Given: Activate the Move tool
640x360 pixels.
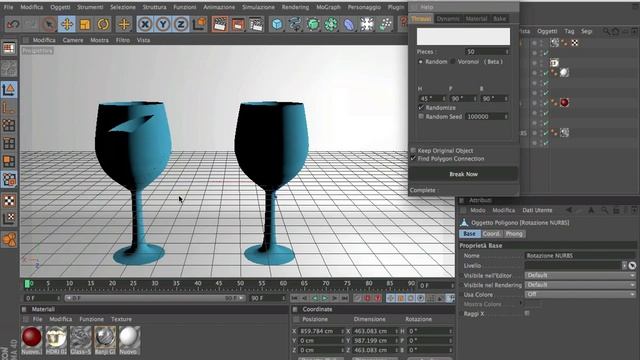Looking at the screenshot, I should (67, 24).
